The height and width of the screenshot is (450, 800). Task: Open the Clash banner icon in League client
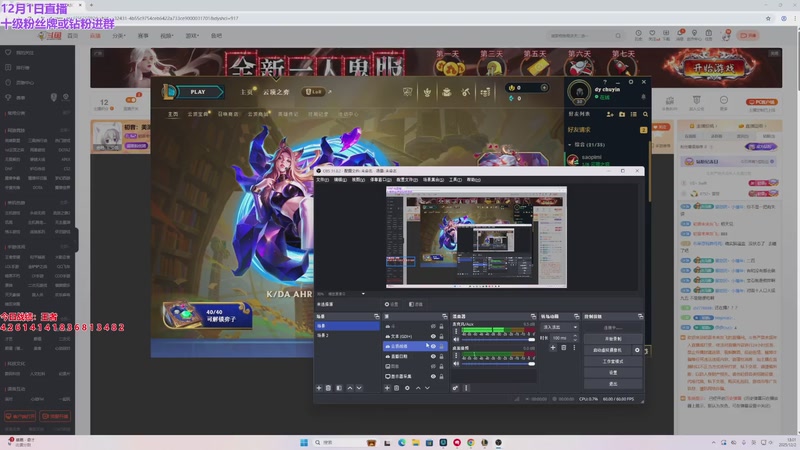click(407, 92)
